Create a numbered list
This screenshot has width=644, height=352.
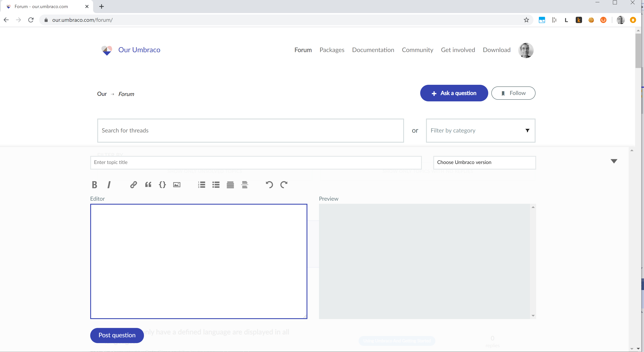click(202, 185)
